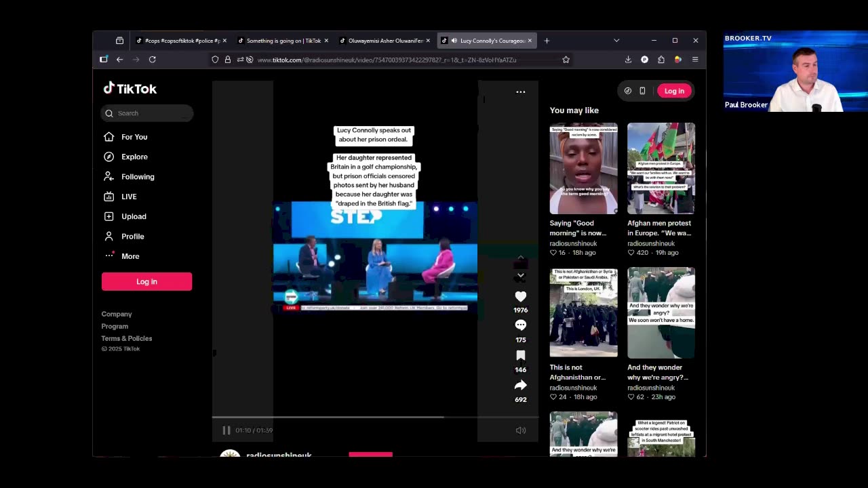Toggle the video volume mute icon
This screenshot has height=488, width=868.
point(521,430)
